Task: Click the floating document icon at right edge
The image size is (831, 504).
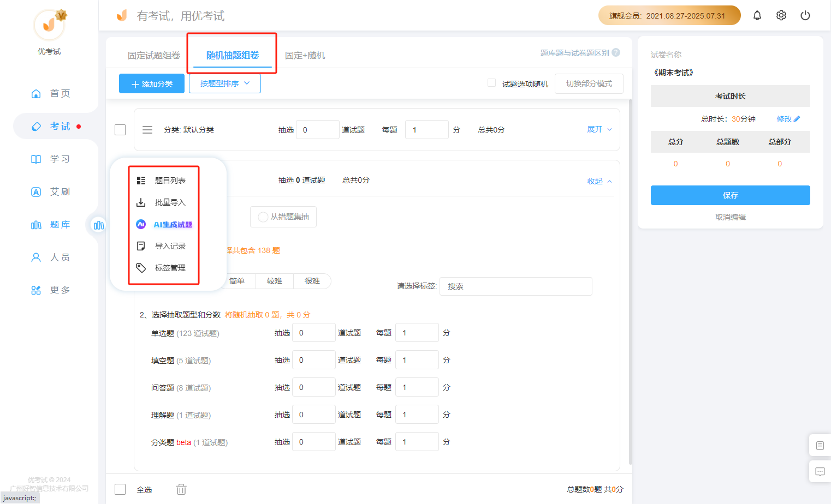Action: tap(820, 446)
